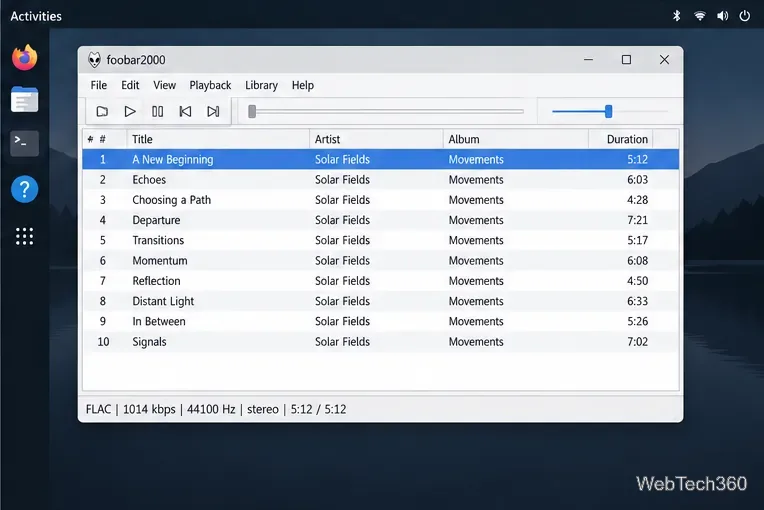Sort playlist by the Title column header
Viewport: 764px width, 510px height.
[x=218, y=139]
